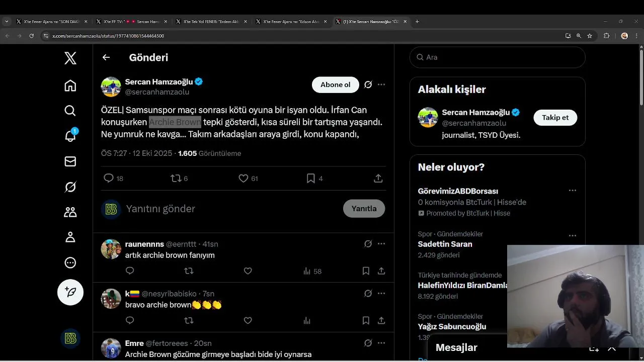Reload the page

[x=32, y=36]
